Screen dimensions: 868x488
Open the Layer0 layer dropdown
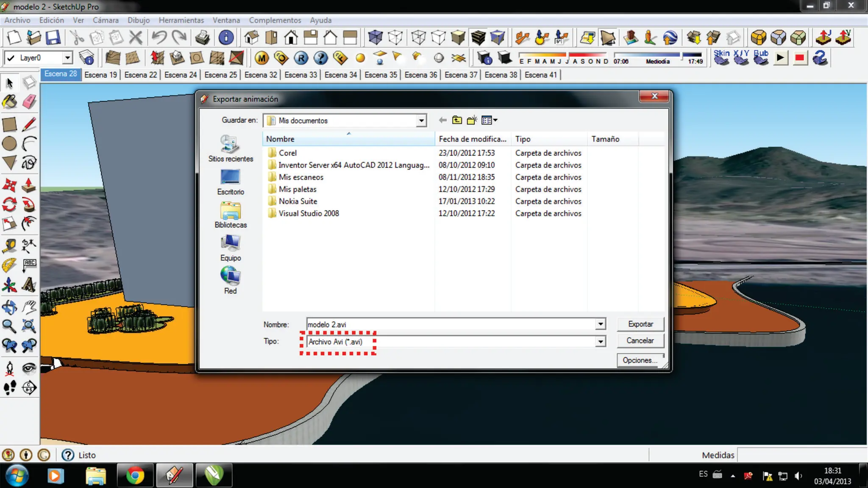[67, 58]
